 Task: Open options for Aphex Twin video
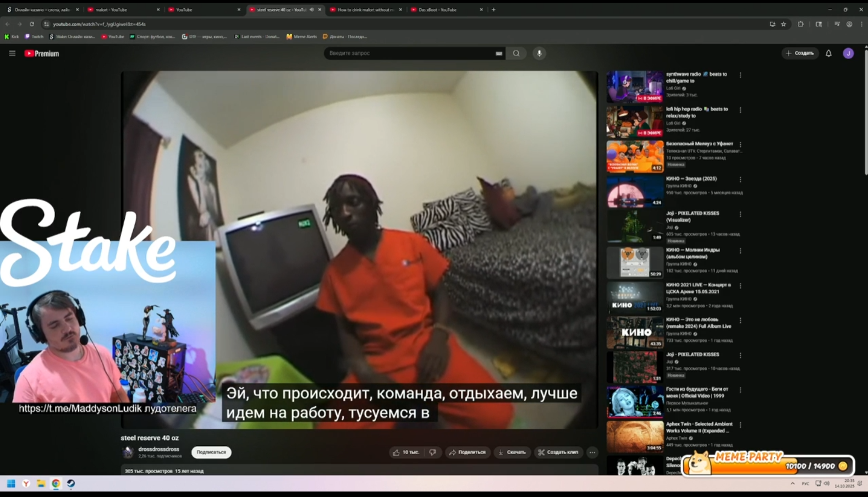pos(740,425)
